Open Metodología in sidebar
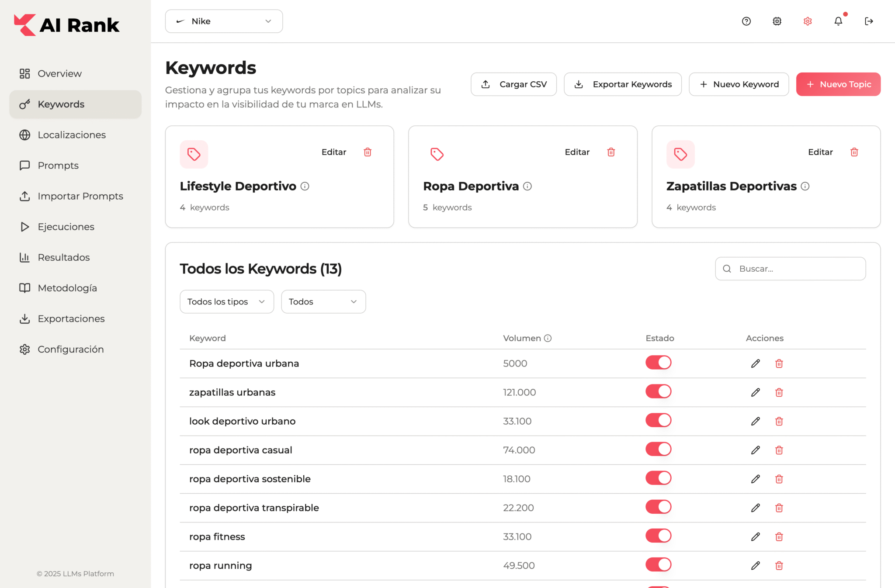Screen dimensions: 895x588 click(x=75, y=288)
